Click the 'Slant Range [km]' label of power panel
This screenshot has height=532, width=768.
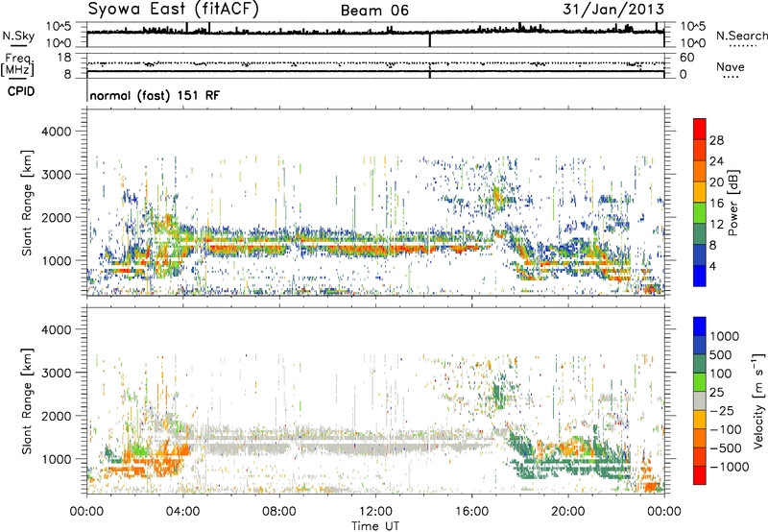pos(27,203)
